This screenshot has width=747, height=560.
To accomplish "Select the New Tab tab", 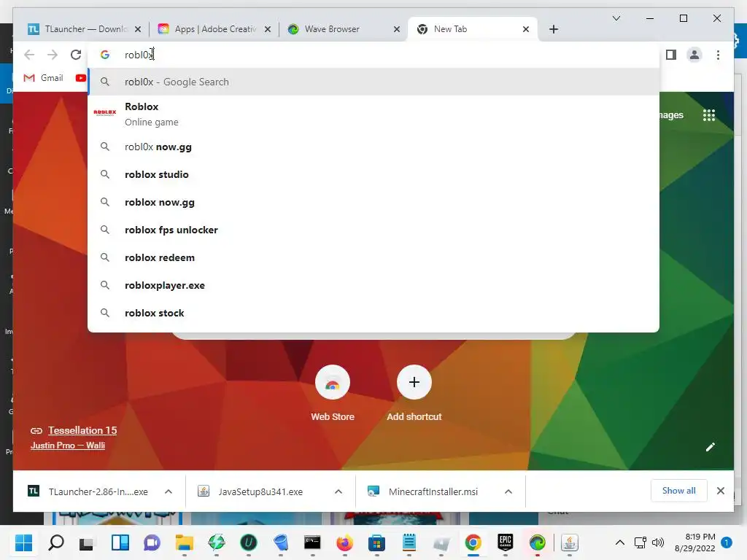I will [472, 29].
